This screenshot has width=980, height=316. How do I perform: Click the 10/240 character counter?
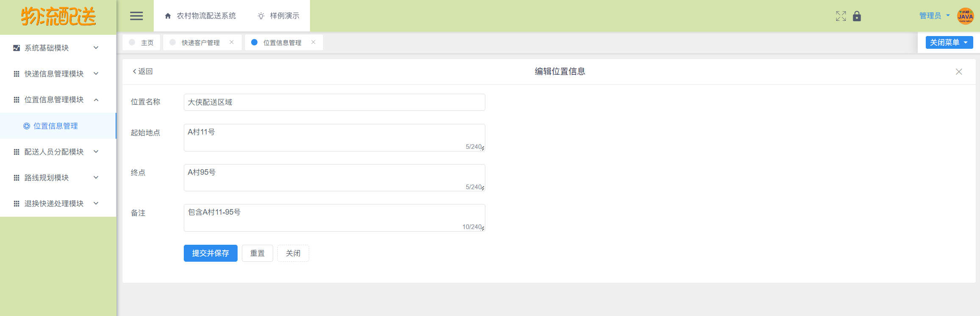pos(472,227)
